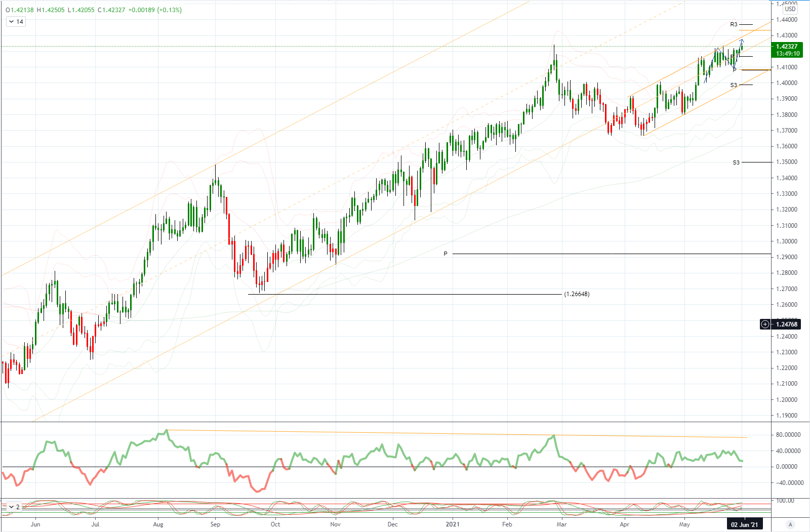Click the 1.40000 price axis label
Image resolution: width=810 pixels, height=532 pixels.
coord(787,83)
